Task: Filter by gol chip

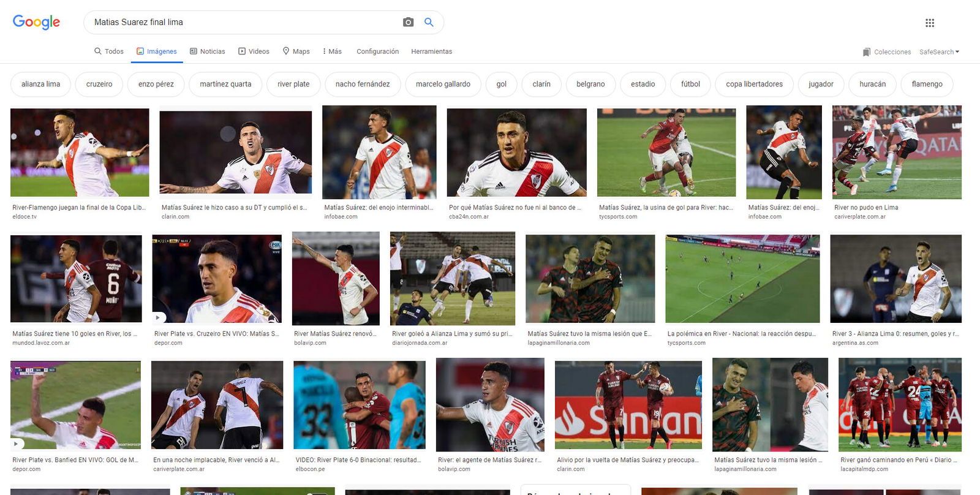Action: (502, 84)
